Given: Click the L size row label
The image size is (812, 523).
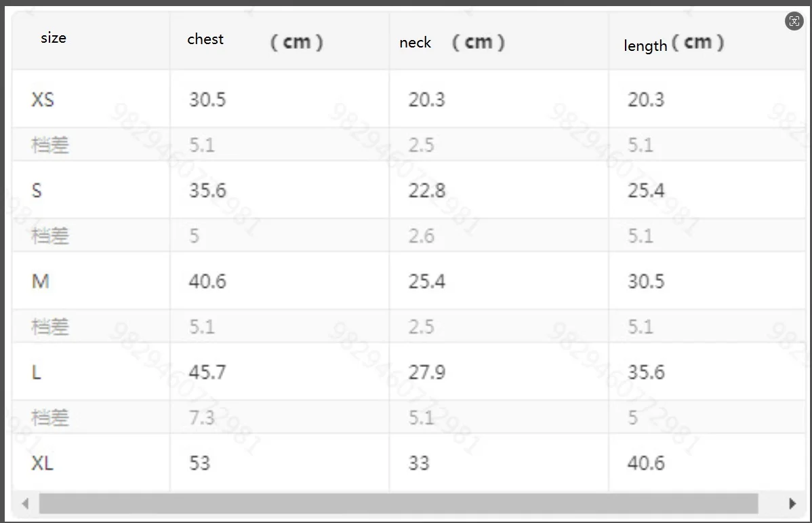Looking at the screenshot, I should [x=37, y=372].
